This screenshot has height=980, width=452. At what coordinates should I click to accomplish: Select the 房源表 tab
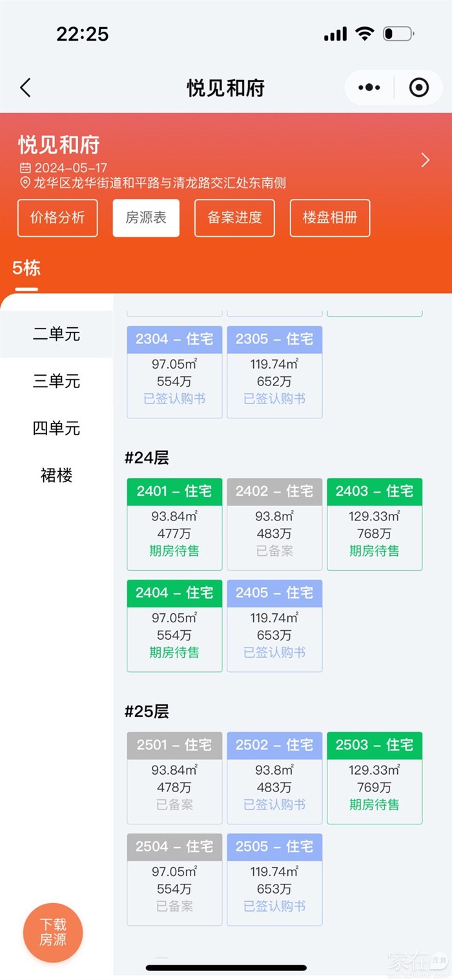point(146,218)
